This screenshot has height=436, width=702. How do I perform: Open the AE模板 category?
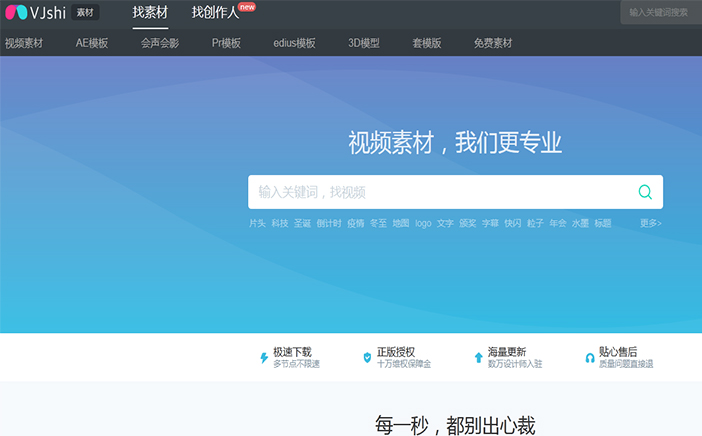tap(92, 43)
